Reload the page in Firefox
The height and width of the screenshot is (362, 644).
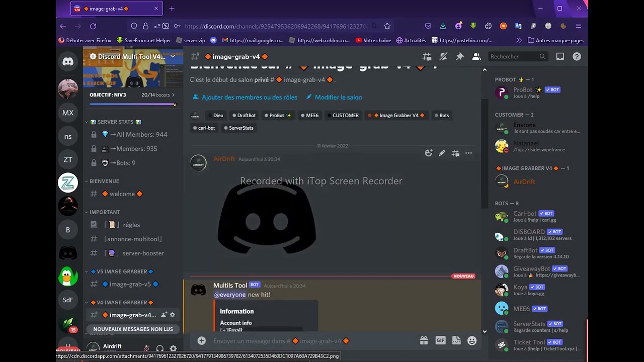tap(93, 26)
